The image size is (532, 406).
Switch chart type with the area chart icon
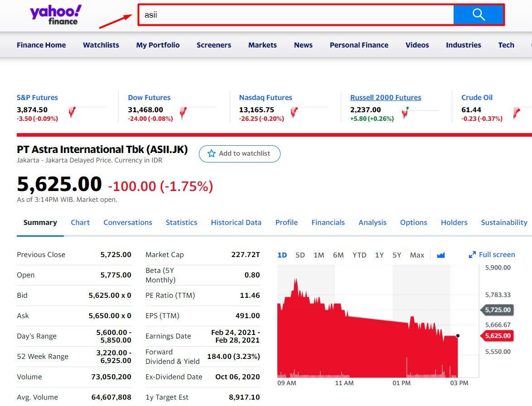(441, 255)
